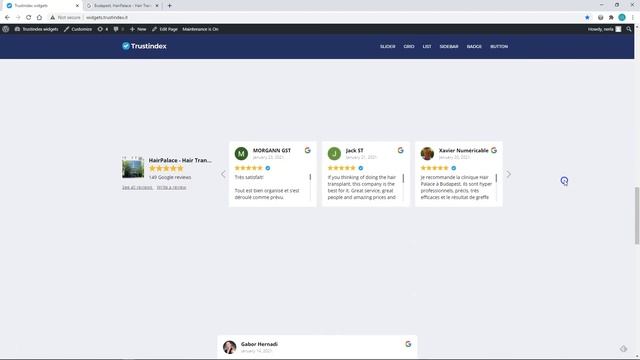640x360 pixels.
Task: Click the Not secure site info warning
Action: pos(65,18)
